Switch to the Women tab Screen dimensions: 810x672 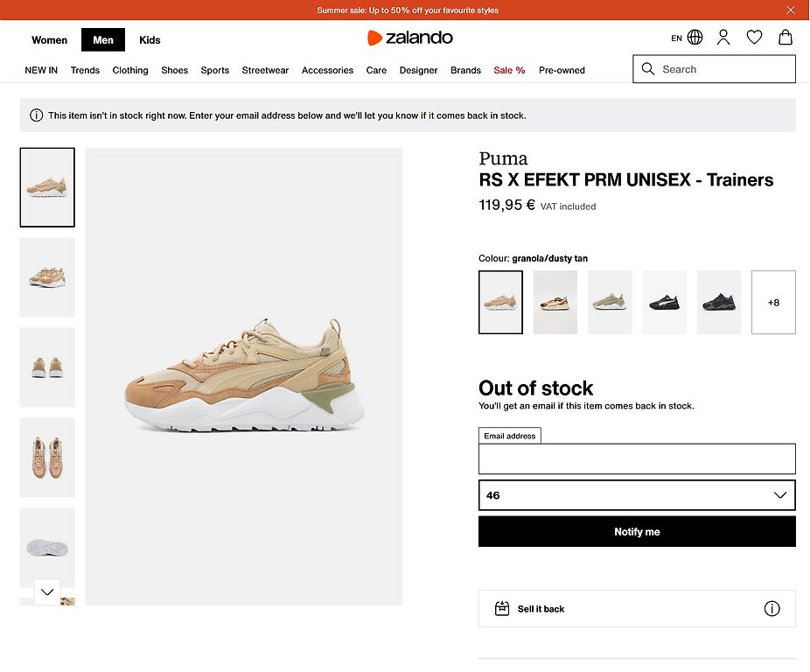point(49,39)
